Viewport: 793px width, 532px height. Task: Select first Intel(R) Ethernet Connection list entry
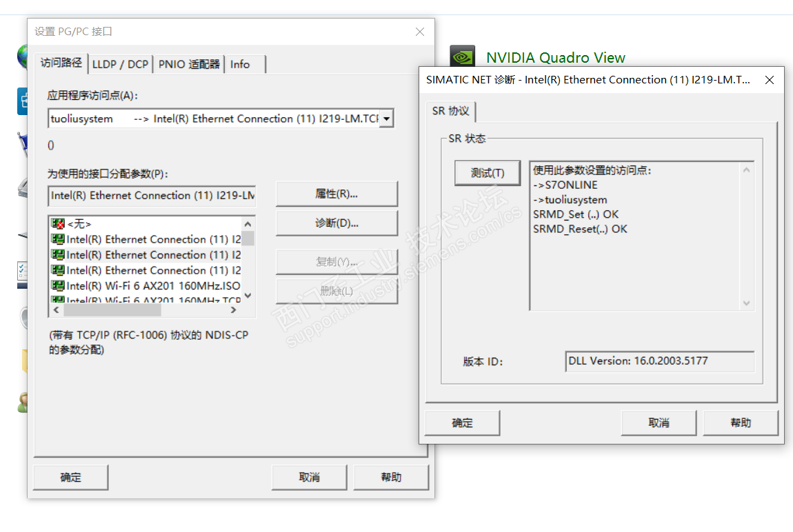pyautogui.click(x=146, y=240)
